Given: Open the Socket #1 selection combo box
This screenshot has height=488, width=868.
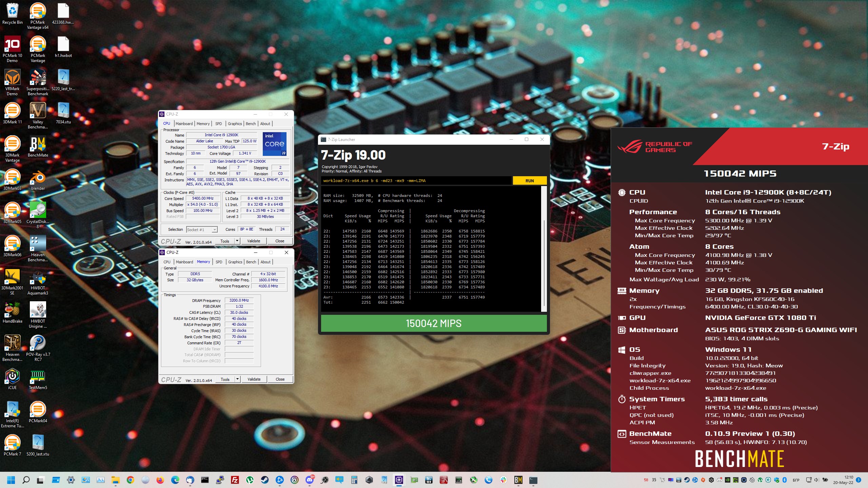Looking at the screenshot, I should [x=201, y=229].
